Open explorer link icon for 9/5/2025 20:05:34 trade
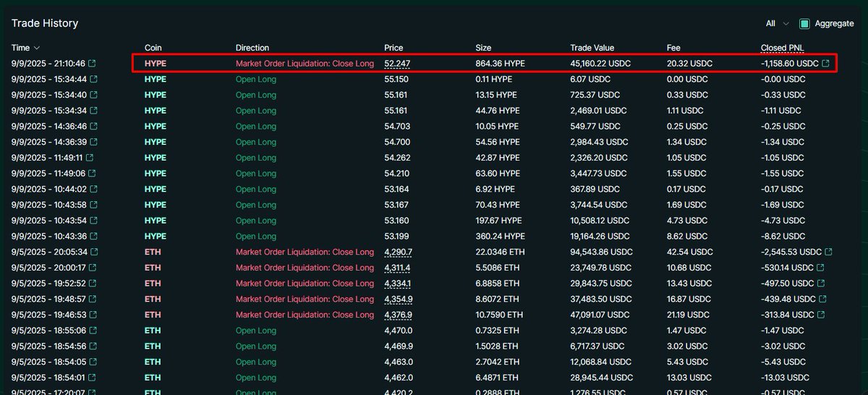Image resolution: width=868 pixels, height=395 pixels. coord(93,252)
